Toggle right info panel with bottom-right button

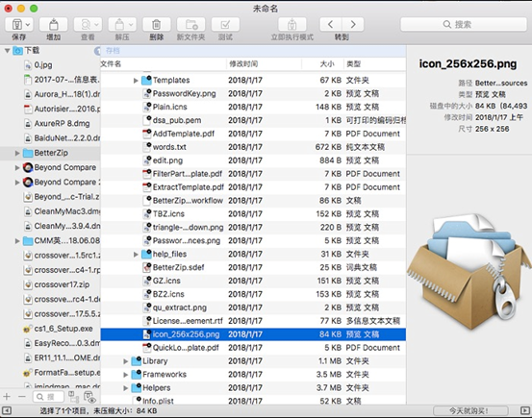click(525, 411)
